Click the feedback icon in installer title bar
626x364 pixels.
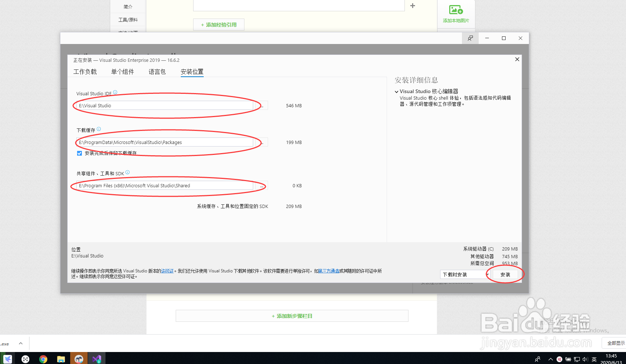tap(470, 38)
